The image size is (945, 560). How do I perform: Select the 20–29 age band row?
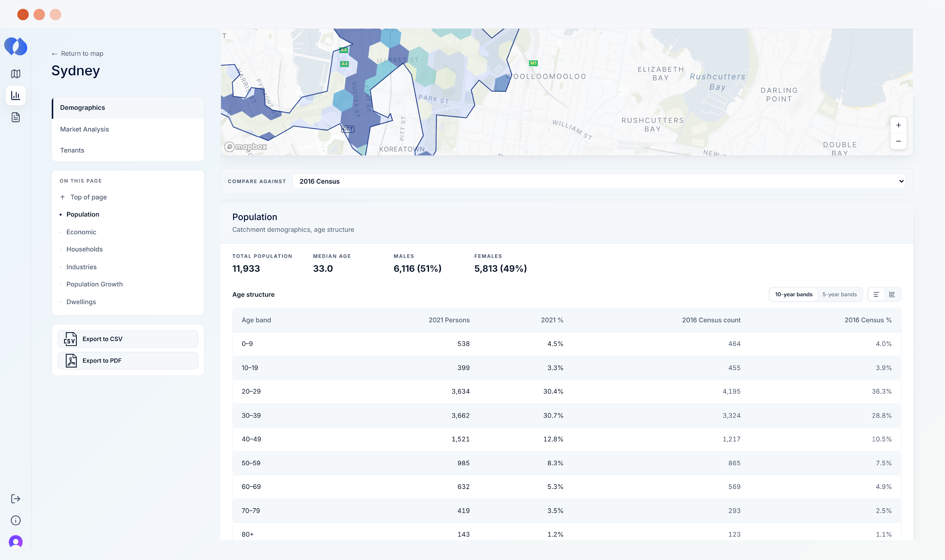567,391
